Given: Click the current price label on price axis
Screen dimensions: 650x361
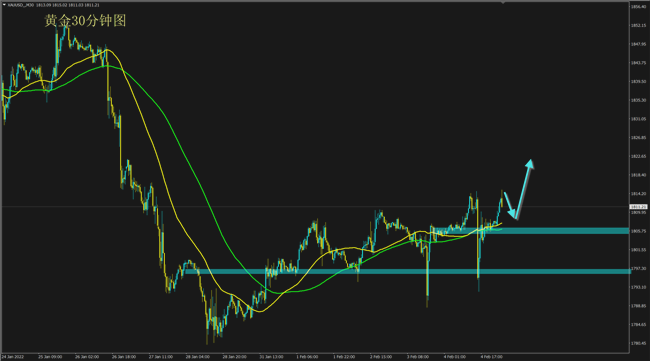Looking at the screenshot, I should (x=638, y=206).
